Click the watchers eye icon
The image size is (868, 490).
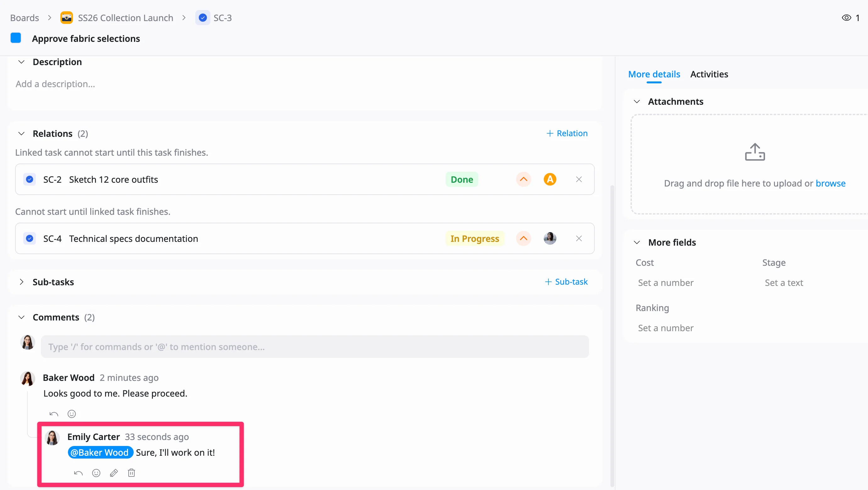point(846,18)
